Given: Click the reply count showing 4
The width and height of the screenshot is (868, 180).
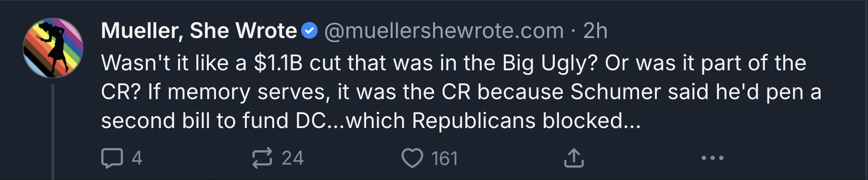Looking at the screenshot, I should pos(137,158).
